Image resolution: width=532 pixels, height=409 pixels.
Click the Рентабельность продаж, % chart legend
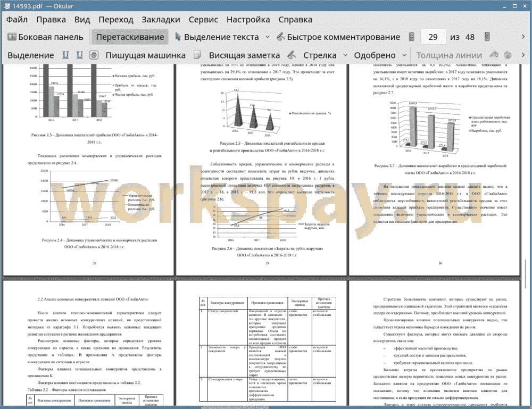[x=310, y=113]
